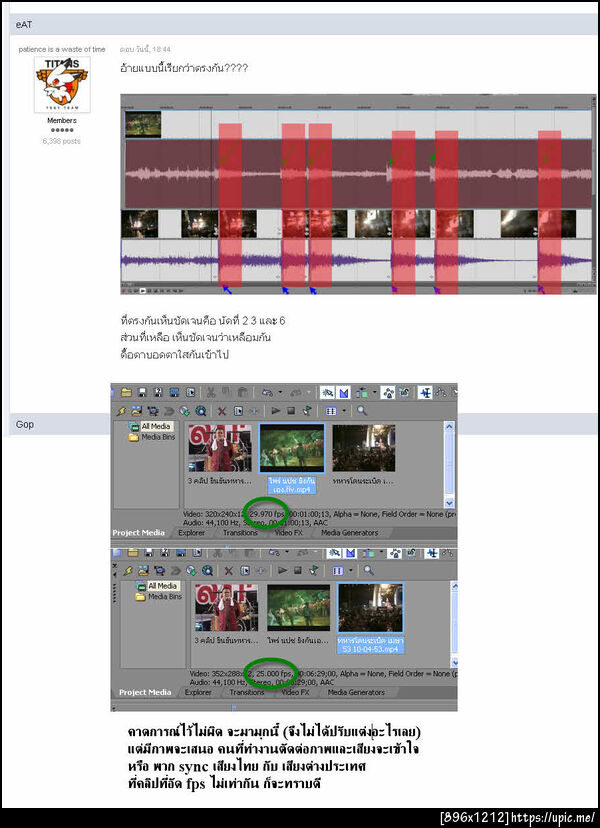Click Import Media icon in 25.000 fps panel

tap(144, 570)
